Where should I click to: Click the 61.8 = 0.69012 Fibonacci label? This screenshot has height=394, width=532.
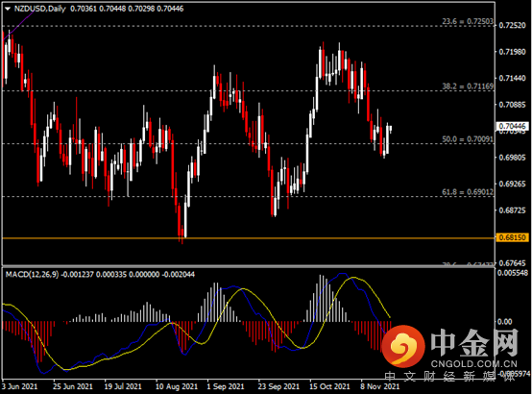pyautogui.click(x=468, y=192)
